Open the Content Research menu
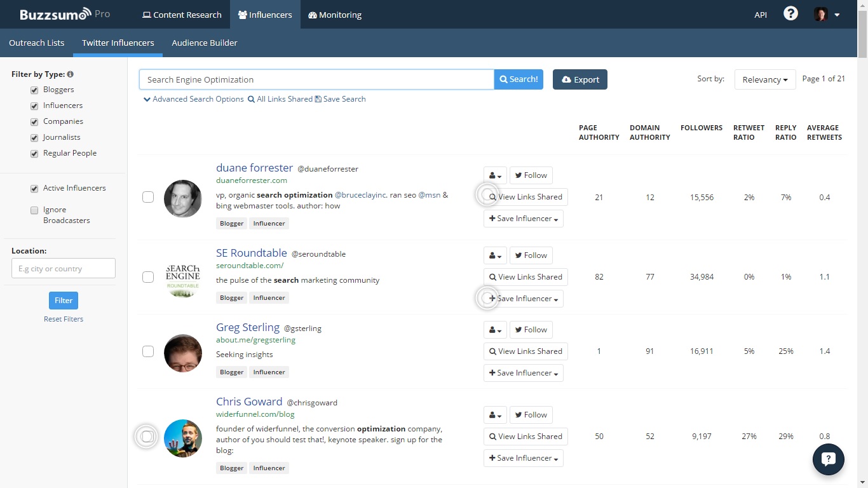 (x=182, y=15)
